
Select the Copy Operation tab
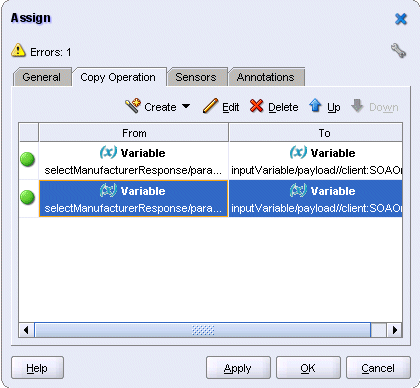(x=118, y=77)
